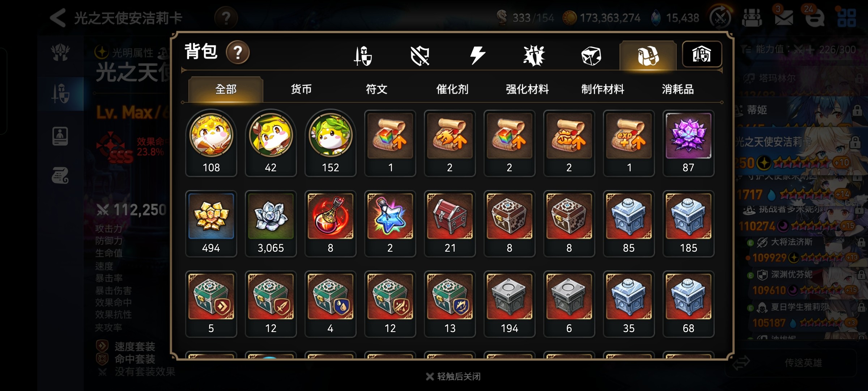Select the purple crystal flower item with 87
The height and width of the screenshot is (391, 868).
[x=688, y=143]
